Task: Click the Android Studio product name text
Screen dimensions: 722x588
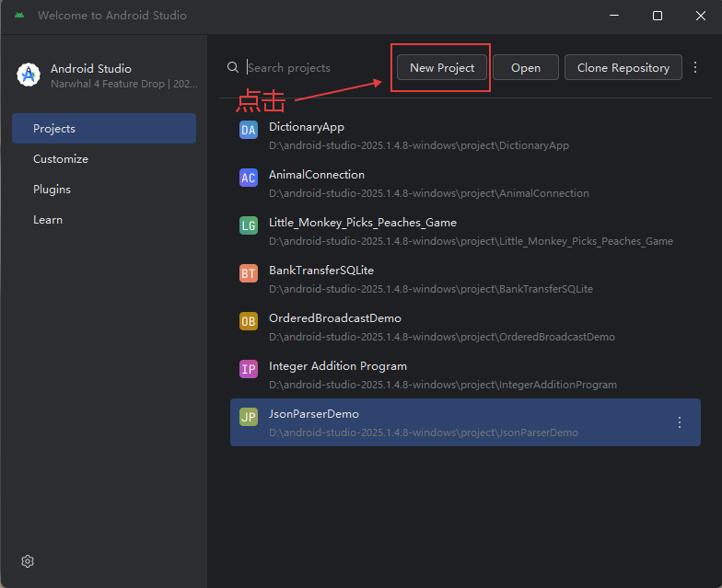Action: [x=91, y=68]
